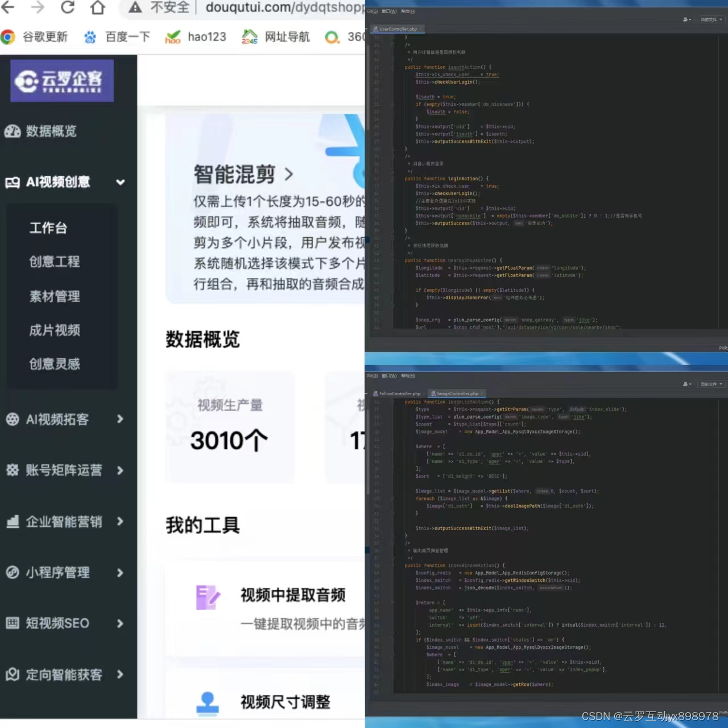The height and width of the screenshot is (728, 728).
Task: Open user account dropdown in lower IDE
Action: click(x=687, y=384)
